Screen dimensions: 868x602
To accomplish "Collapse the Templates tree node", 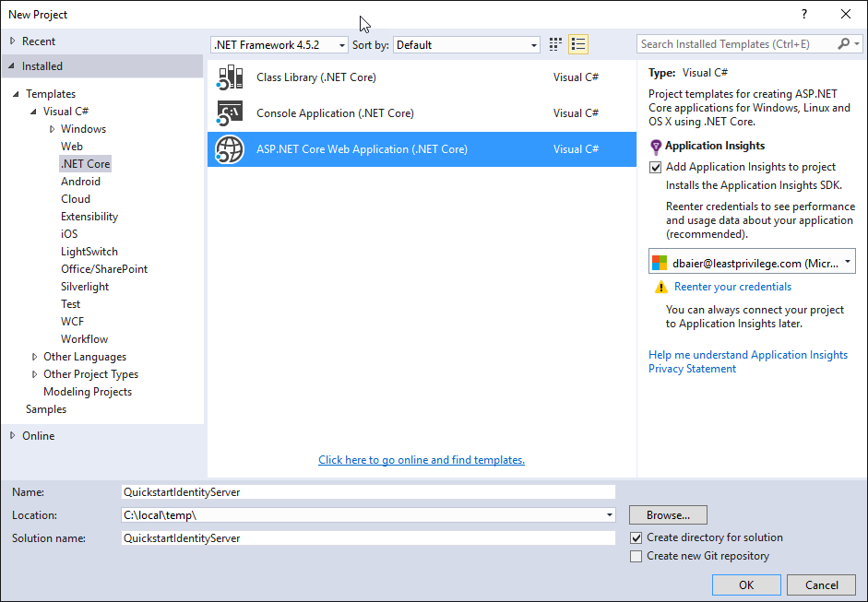I will coord(16,94).
